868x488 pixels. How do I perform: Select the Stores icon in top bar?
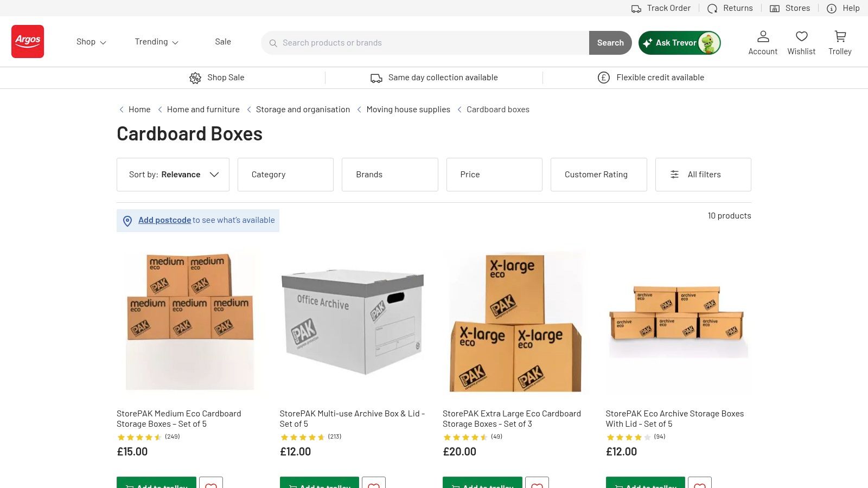point(774,8)
